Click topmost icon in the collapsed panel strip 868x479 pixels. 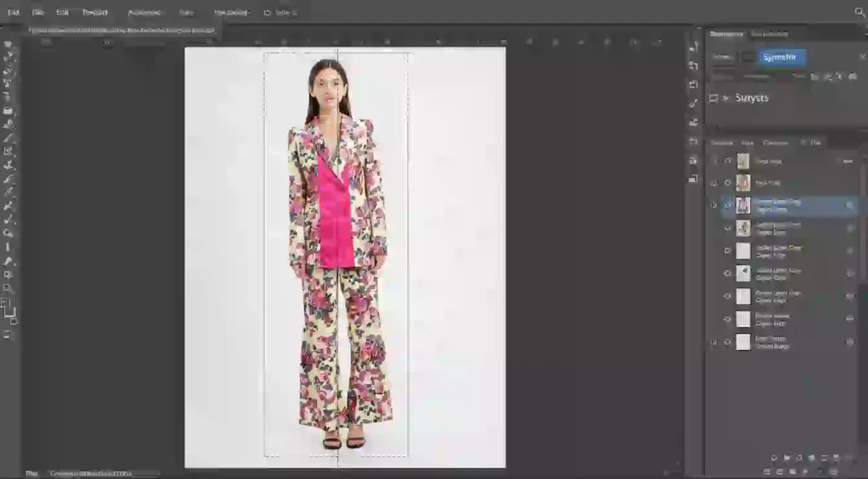point(693,47)
